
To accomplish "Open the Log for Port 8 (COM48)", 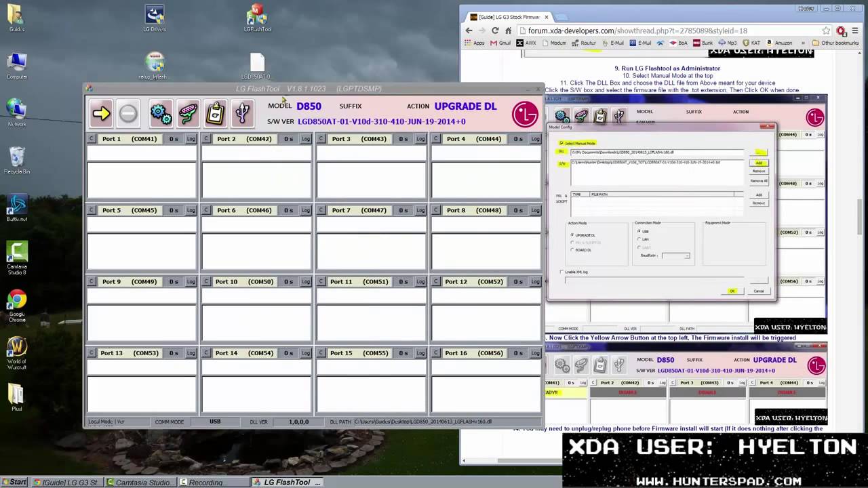I will [x=536, y=210].
